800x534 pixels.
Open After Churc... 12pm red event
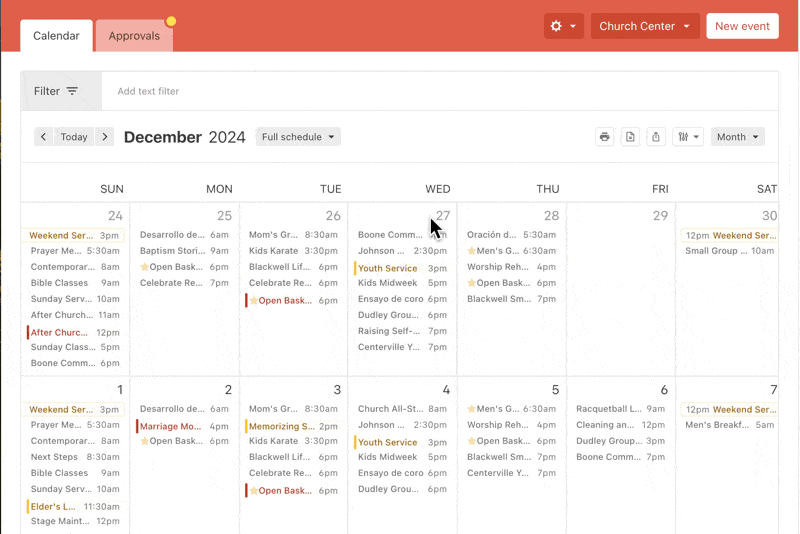coord(74,332)
